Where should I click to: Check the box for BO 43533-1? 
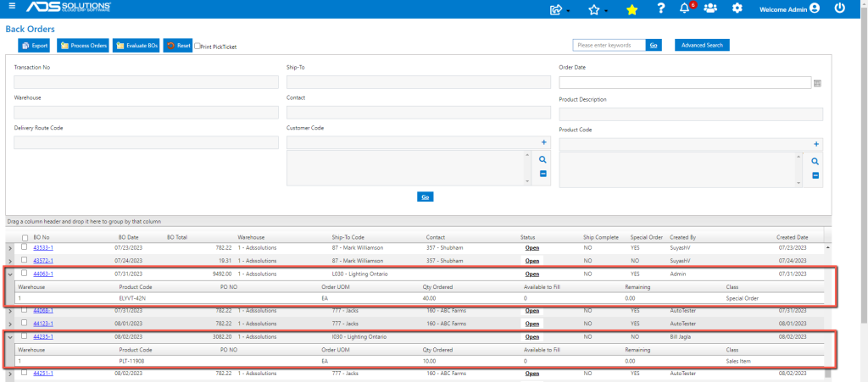click(24, 247)
